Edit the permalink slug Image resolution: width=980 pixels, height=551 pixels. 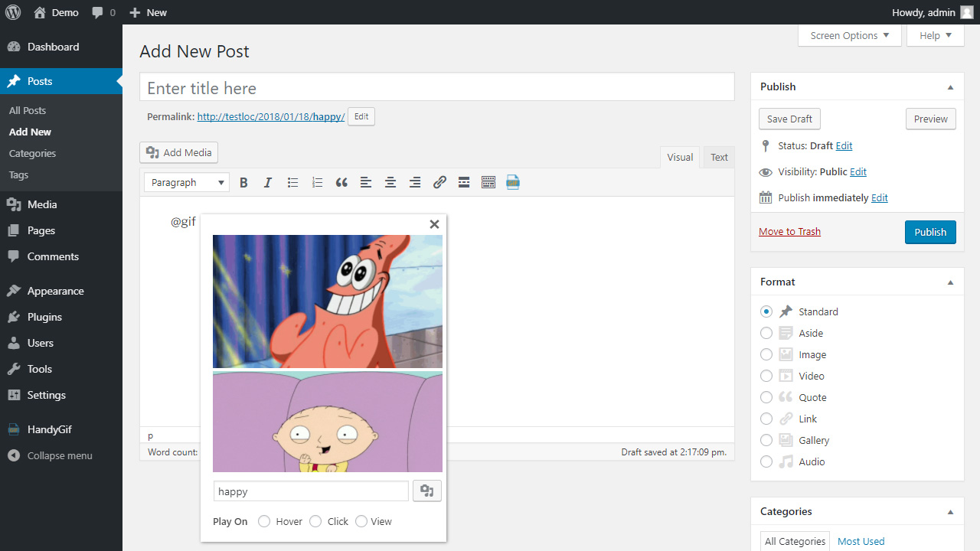[x=361, y=116]
